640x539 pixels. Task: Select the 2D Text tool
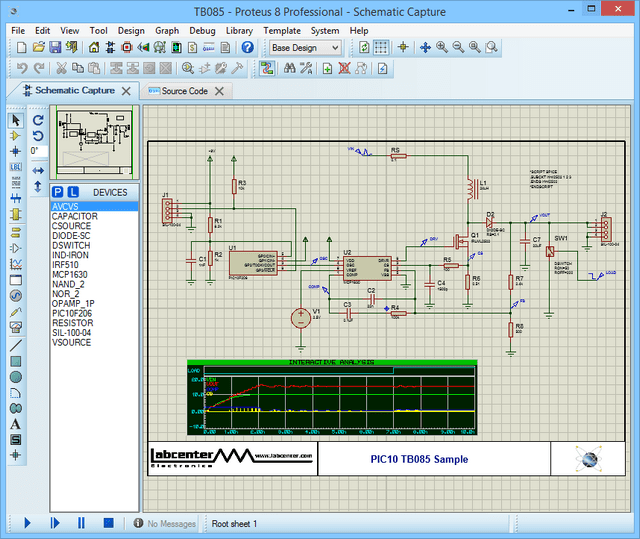click(x=16, y=424)
